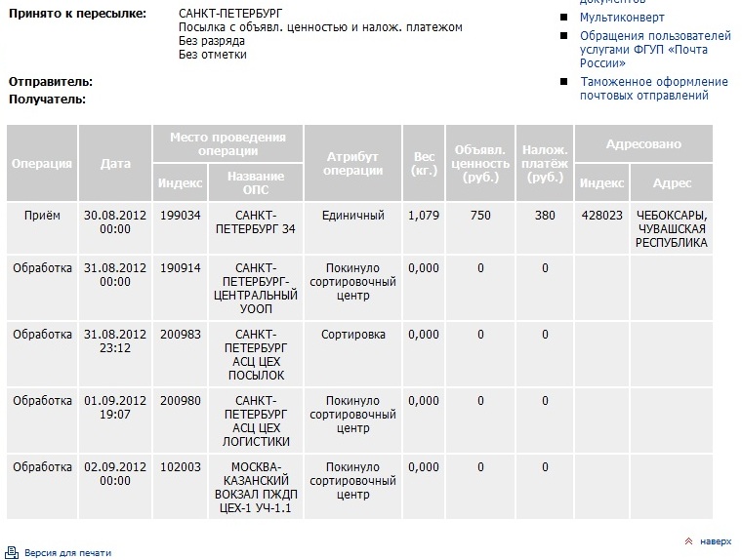Select index cell 102003

(180, 486)
